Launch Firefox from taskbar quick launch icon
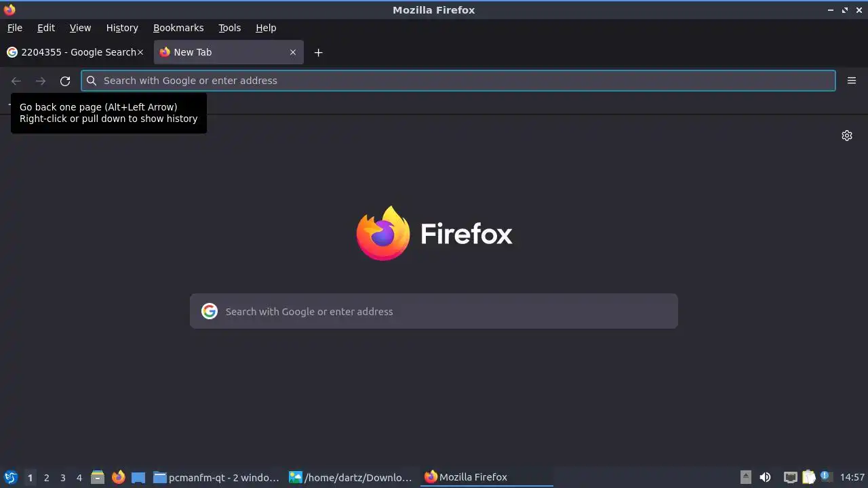This screenshot has width=868, height=488. click(118, 477)
